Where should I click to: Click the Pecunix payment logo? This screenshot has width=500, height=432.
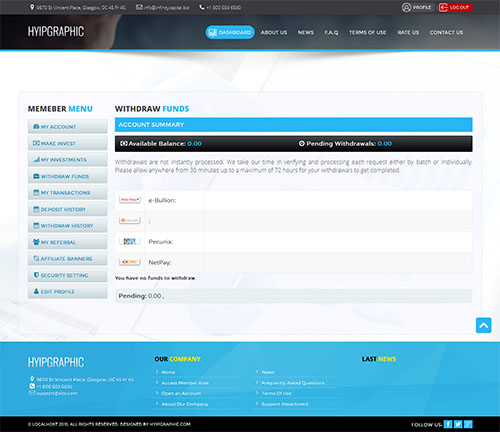coord(130,241)
